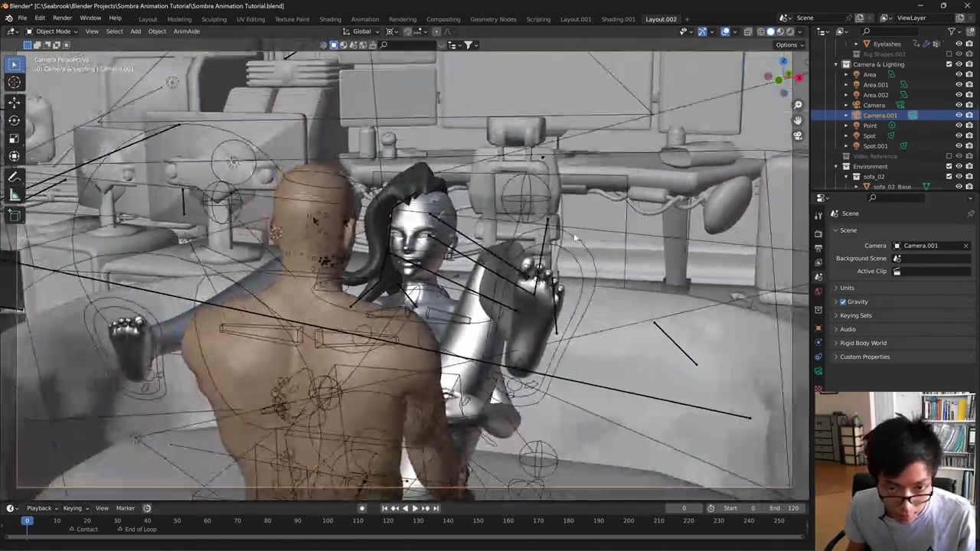Viewport: 980px width, 551px height.
Task: Click the Zoom viewport magnifier icon
Action: pos(798,105)
